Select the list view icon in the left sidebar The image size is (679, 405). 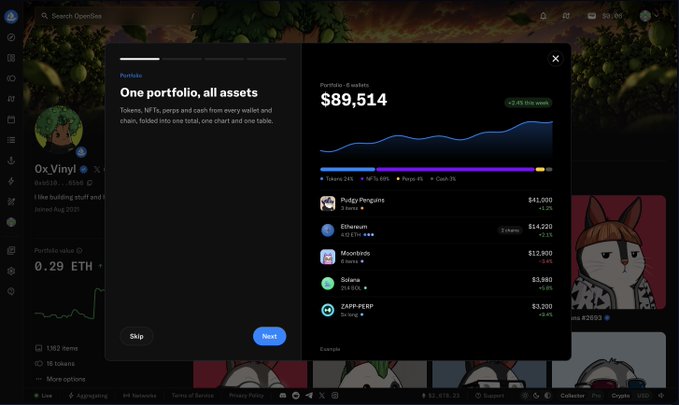11,140
